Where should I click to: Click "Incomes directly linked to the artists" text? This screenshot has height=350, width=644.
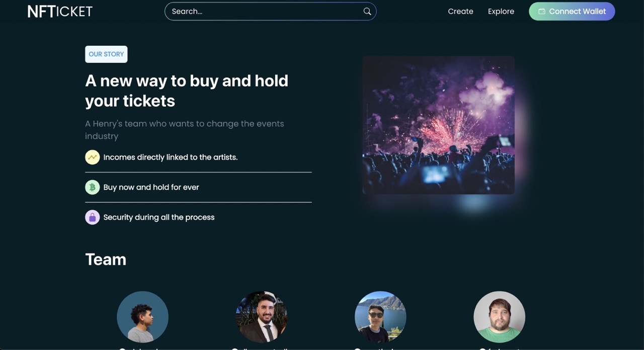[171, 157]
